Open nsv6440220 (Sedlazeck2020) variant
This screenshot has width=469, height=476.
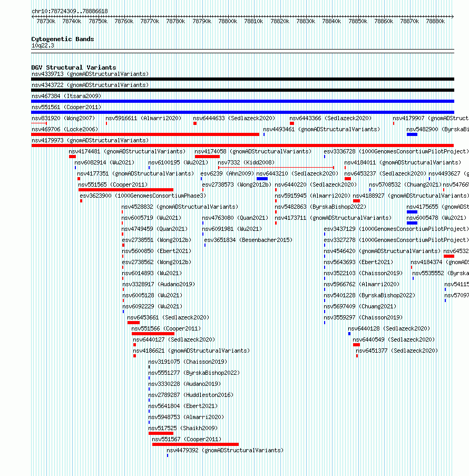(x=316, y=185)
